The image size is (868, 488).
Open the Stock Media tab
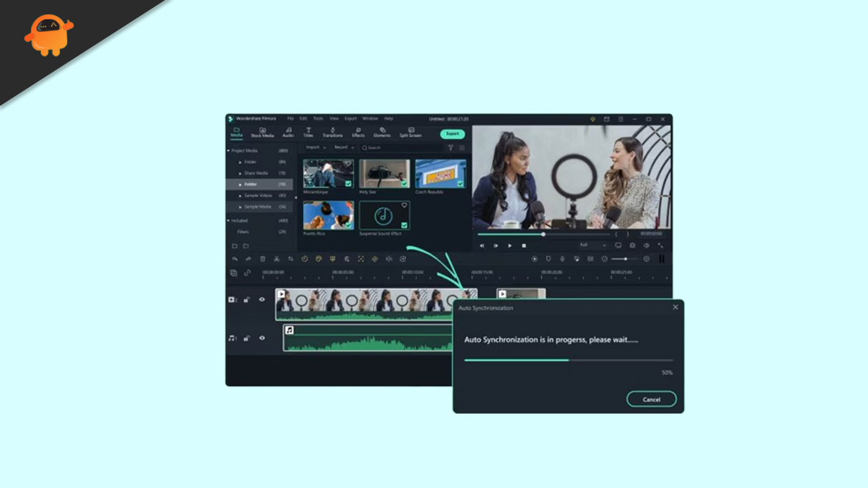tap(262, 132)
